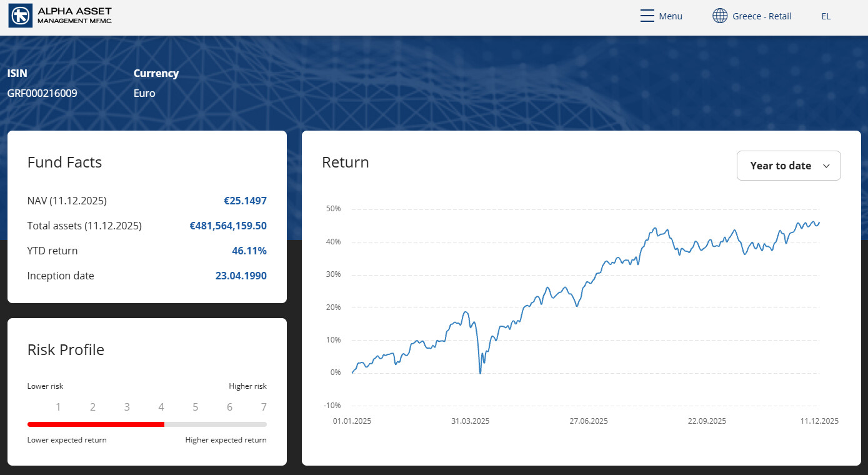Click the 11.12.2025 date on chart axis
This screenshot has width=868, height=475.
[x=819, y=421]
